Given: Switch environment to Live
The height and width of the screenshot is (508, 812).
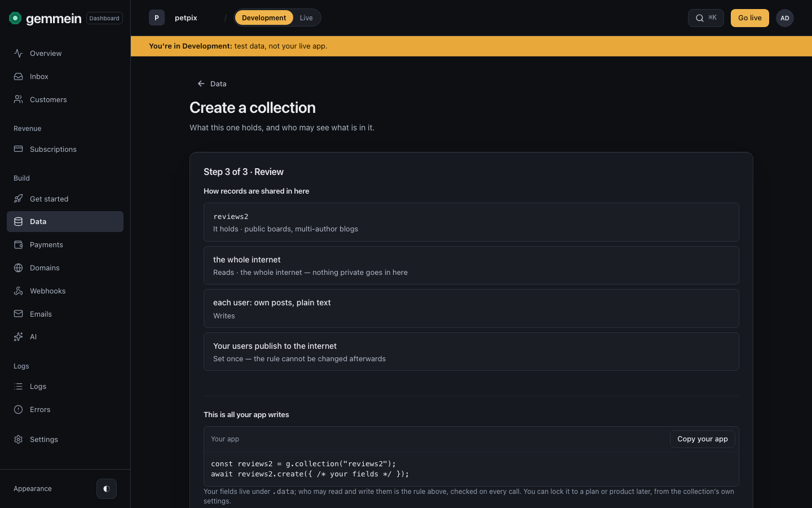Looking at the screenshot, I should [306, 17].
